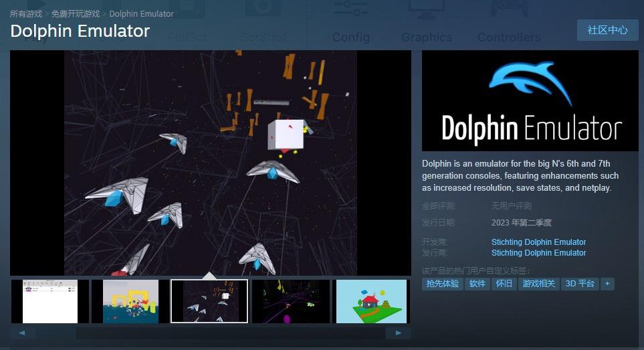
Task: Select the 3D 平台 tag
Action: coord(580,284)
